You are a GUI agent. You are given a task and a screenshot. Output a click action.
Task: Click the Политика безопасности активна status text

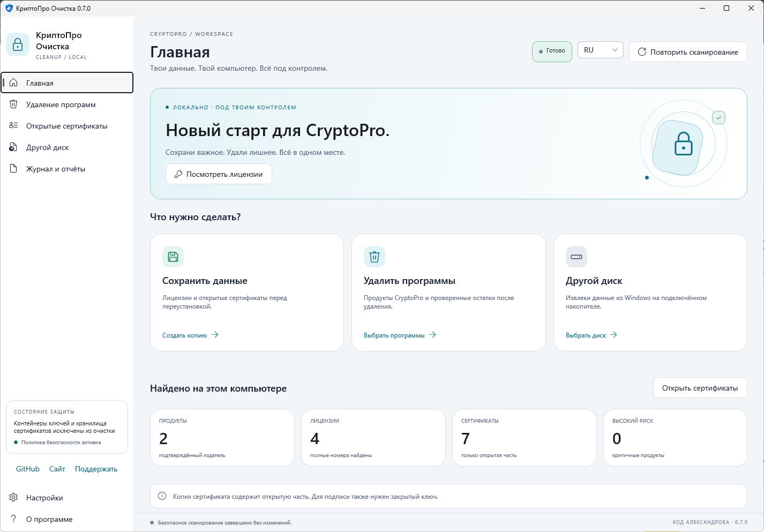point(61,443)
